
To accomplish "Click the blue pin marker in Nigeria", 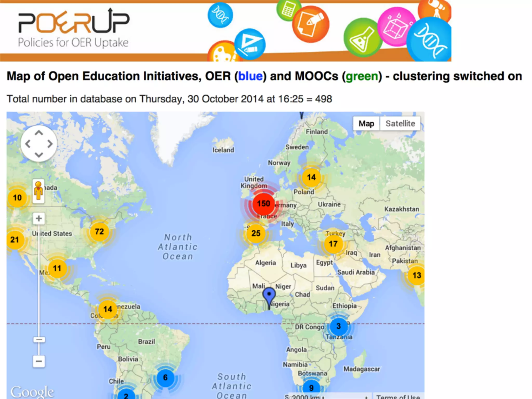I will 269,295.
